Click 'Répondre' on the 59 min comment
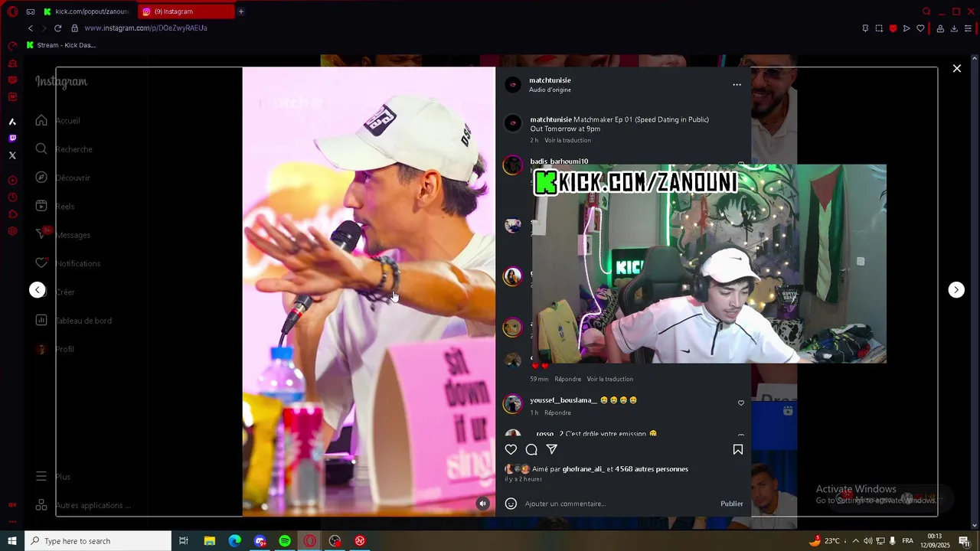The image size is (980, 551). pos(567,380)
